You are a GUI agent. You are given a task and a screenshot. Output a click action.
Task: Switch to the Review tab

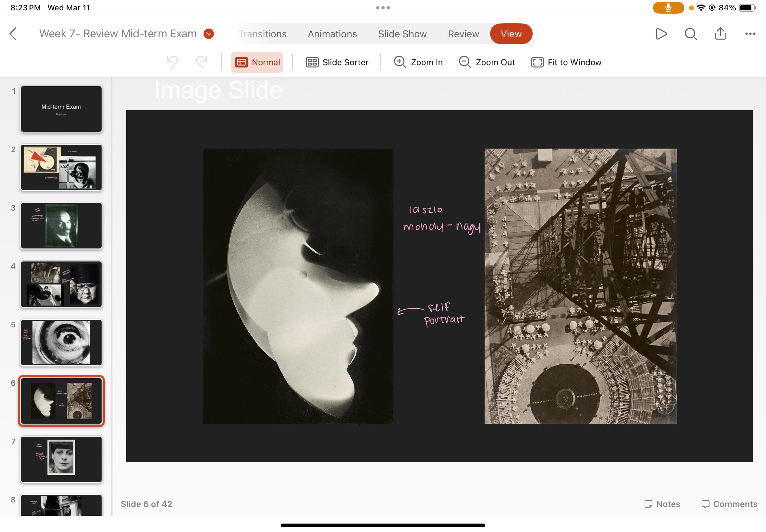tap(463, 34)
